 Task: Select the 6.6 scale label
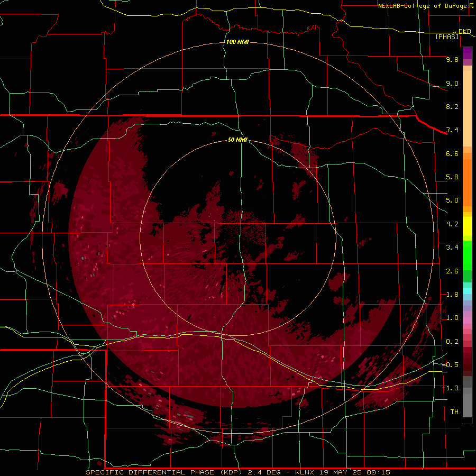(x=452, y=153)
